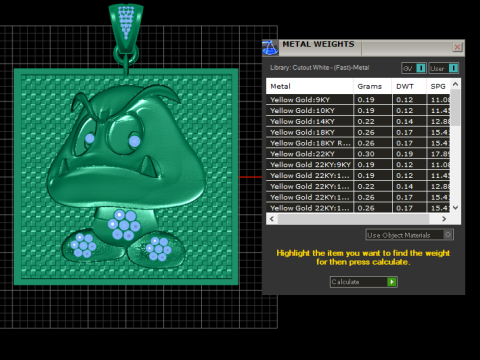The image size is (480, 360).
Task: Select the Yellow Gold:18KY R... row
Action: click(x=358, y=143)
